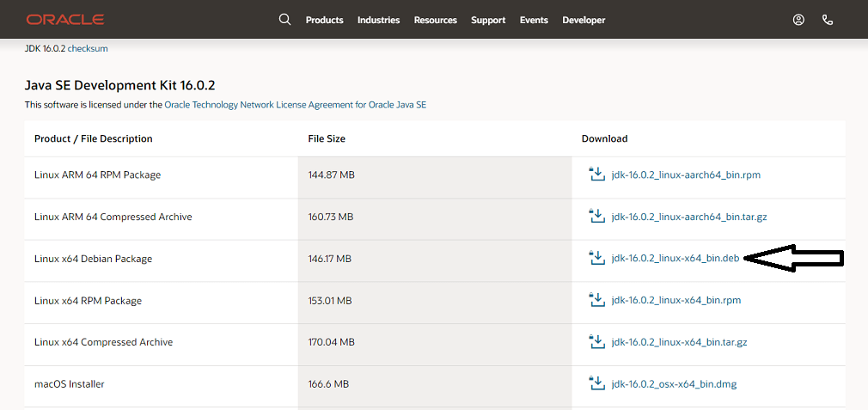Open the Events menu
This screenshot has height=410, width=868.
point(534,20)
